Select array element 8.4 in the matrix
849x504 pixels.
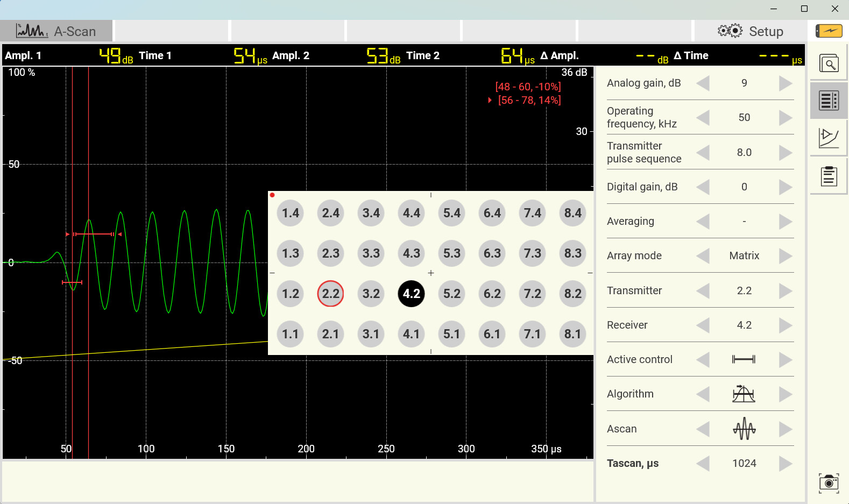(x=572, y=213)
